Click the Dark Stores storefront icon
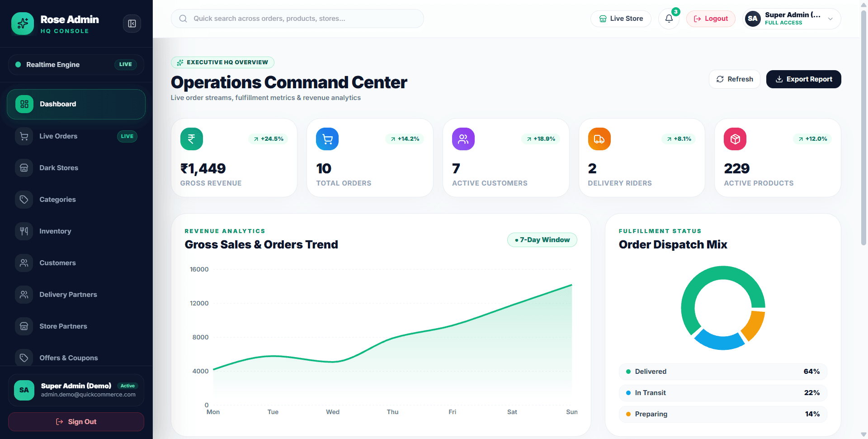 (24, 168)
